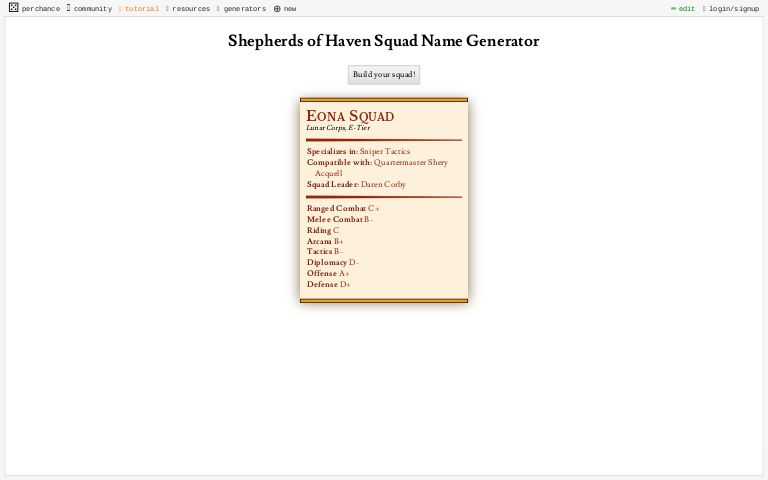Image resolution: width=768 pixels, height=480 pixels.
Task: Click the Defense D+ stat row
Action: coord(328,284)
